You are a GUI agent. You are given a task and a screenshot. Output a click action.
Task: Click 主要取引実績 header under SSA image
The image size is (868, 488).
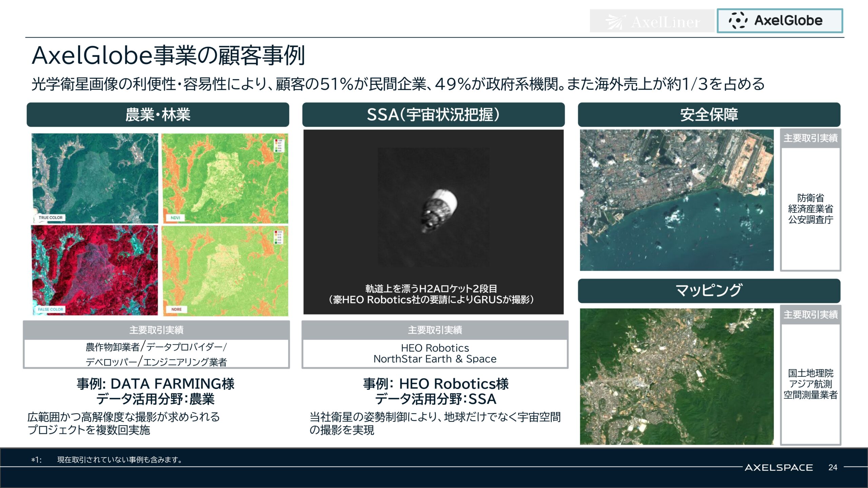pyautogui.click(x=435, y=330)
